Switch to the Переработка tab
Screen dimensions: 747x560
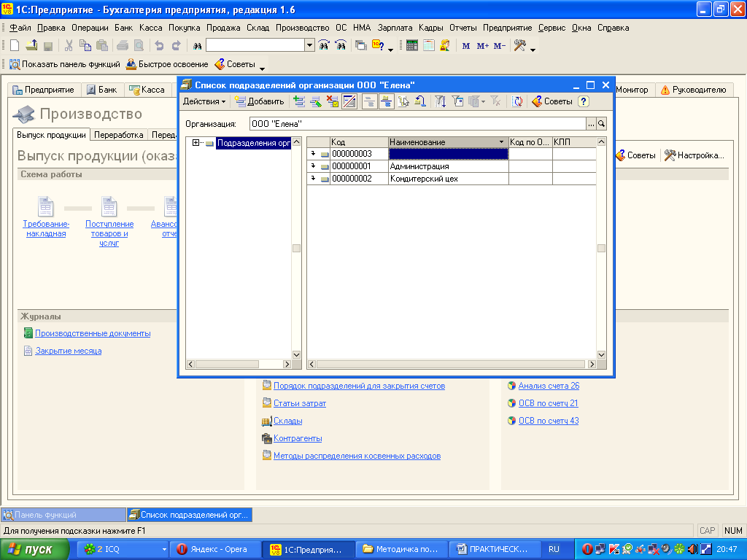click(x=119, y=135)
